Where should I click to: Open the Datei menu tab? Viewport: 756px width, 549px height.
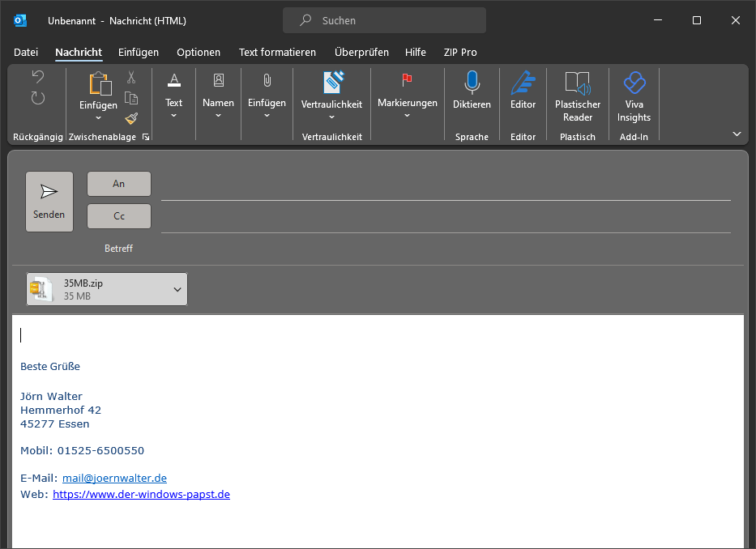[x=26, y=52]
